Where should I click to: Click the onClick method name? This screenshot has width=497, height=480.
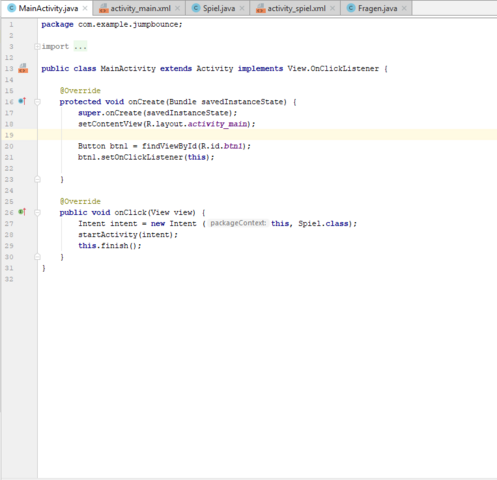(x=130, y=213)
